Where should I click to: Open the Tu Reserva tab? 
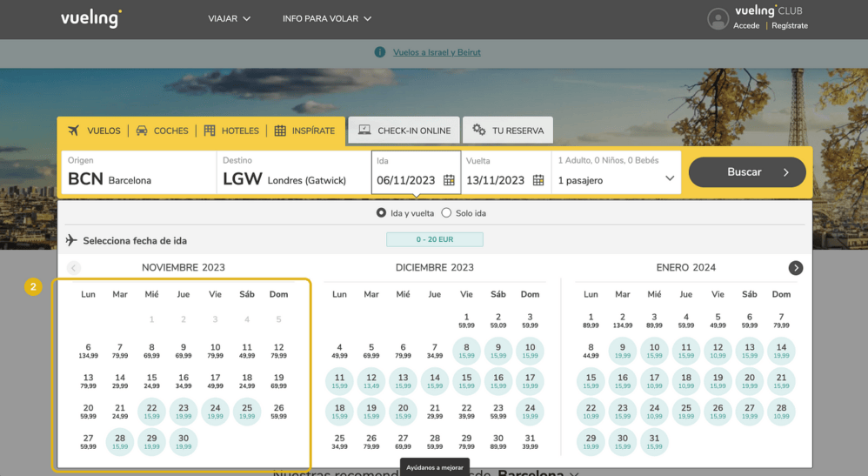click(x=508, y=131)
